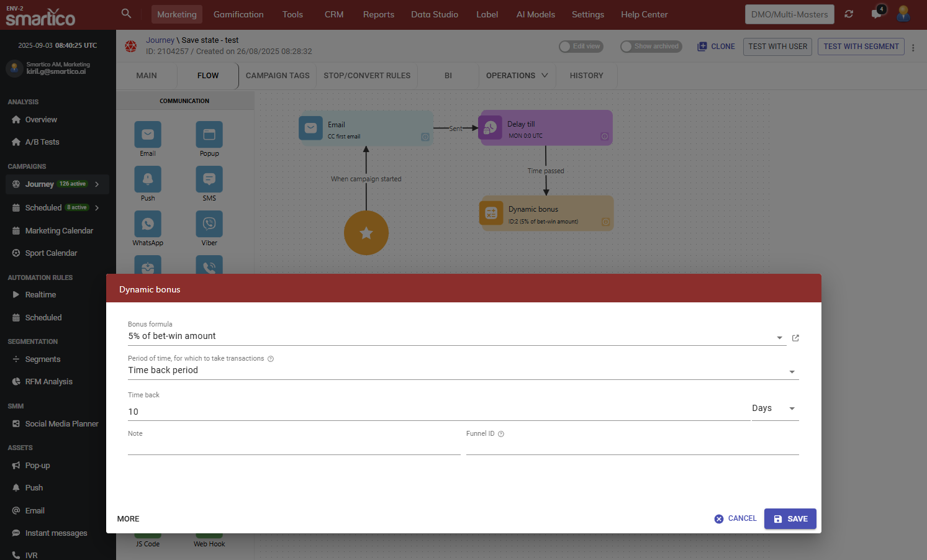Switch to the History tab
Viewport: 927px width, 560px height.
(586, 76)
